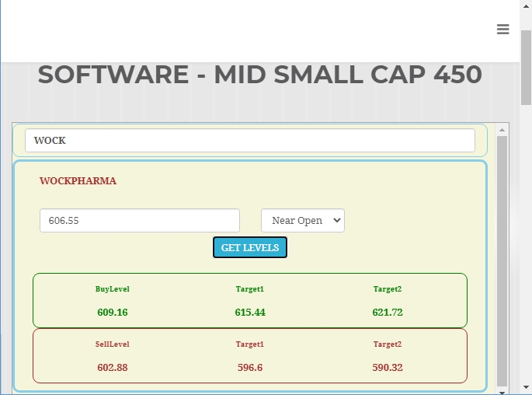Click the sell Target2 value 590.32
This screenshot has height=395, width=532.
tap(388, 368)
